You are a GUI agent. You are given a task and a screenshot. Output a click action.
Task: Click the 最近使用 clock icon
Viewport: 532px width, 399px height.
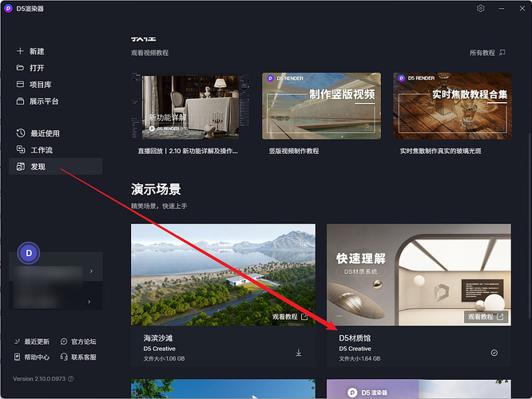click(x=21, y=133)
